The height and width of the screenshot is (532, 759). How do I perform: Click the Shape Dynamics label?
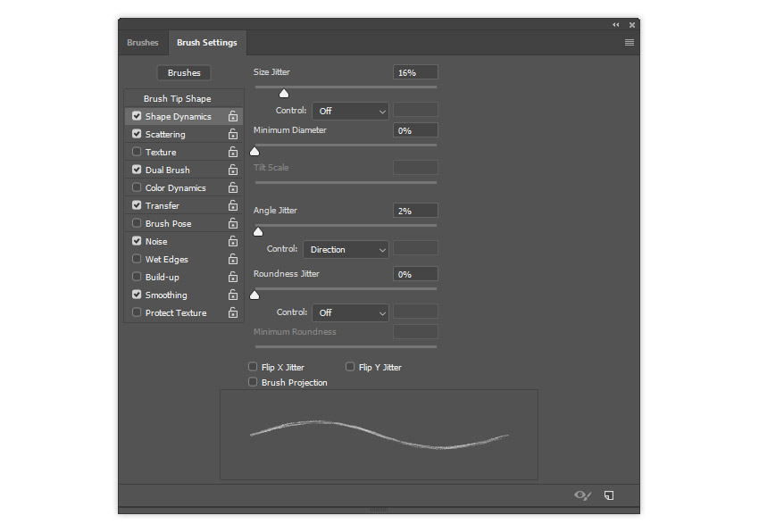pyautogui.click(x=178, y=117)
